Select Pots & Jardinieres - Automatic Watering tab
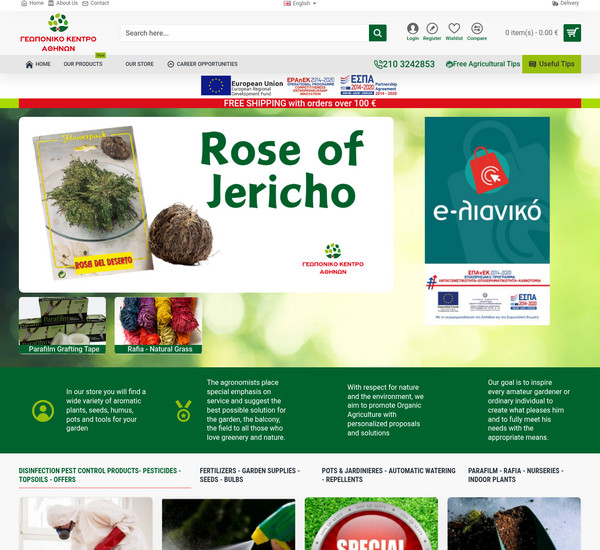This screenshot has height=550, width=600. (x=388, y=475)
